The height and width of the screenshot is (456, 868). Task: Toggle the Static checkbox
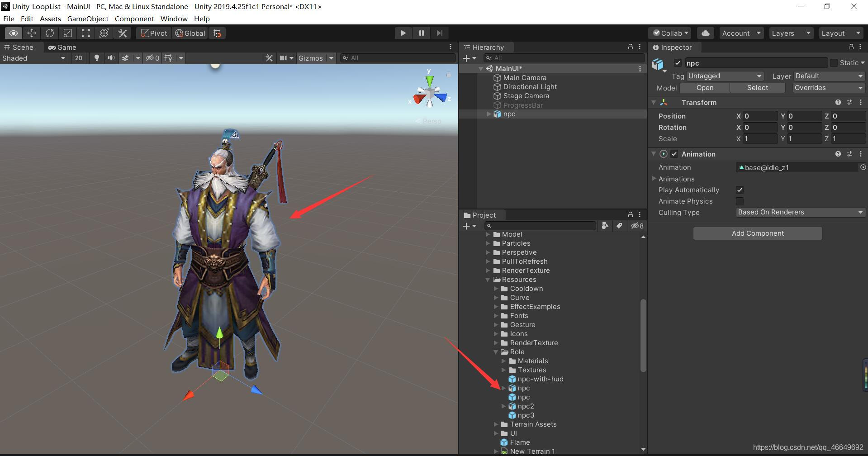pos(834,63)
